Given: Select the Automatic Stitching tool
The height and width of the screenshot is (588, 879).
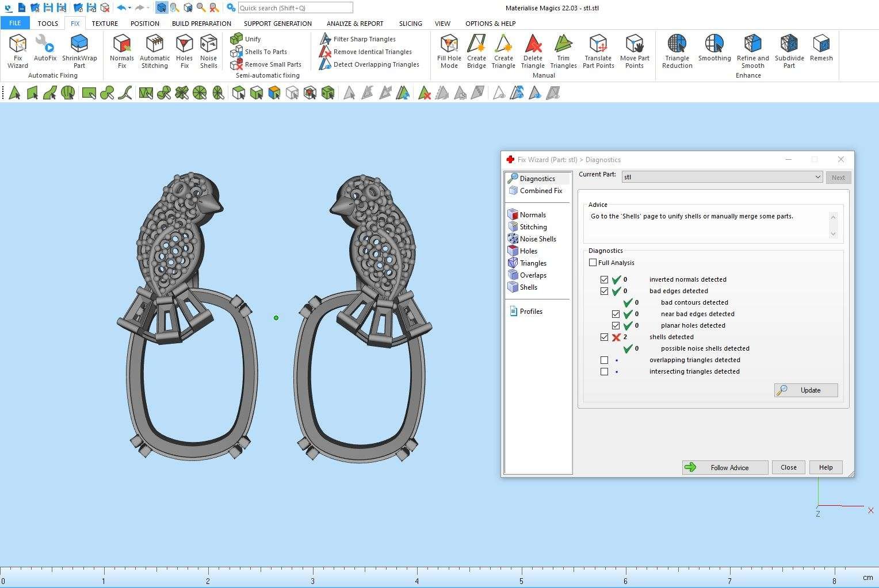Looking at the screenshot, I should [155, 50].
